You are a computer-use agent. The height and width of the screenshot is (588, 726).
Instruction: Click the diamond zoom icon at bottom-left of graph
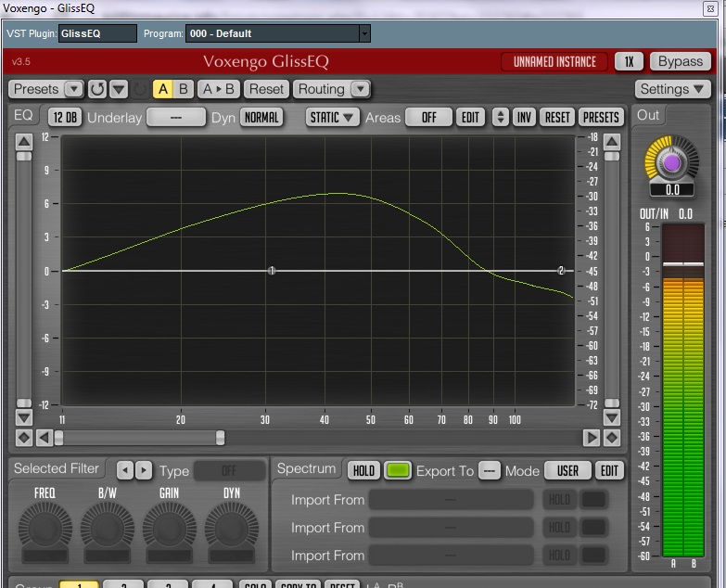pyautogui.click(x=24, y=437)
